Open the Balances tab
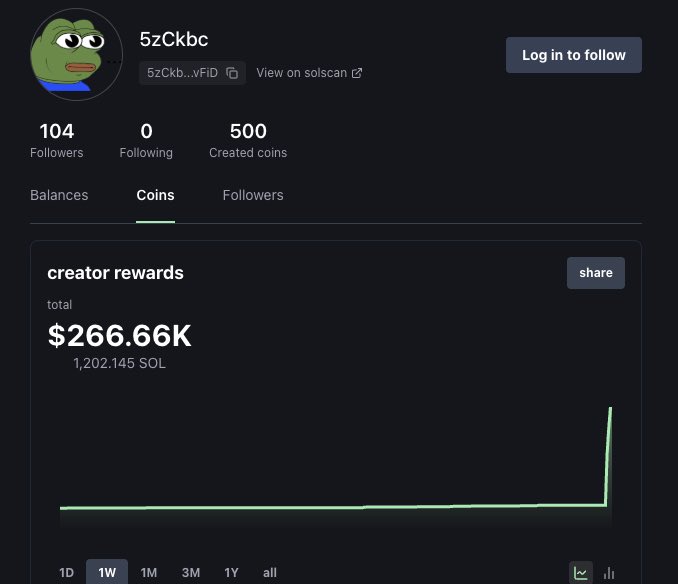678x584 pixels. [x=59, y=195]
